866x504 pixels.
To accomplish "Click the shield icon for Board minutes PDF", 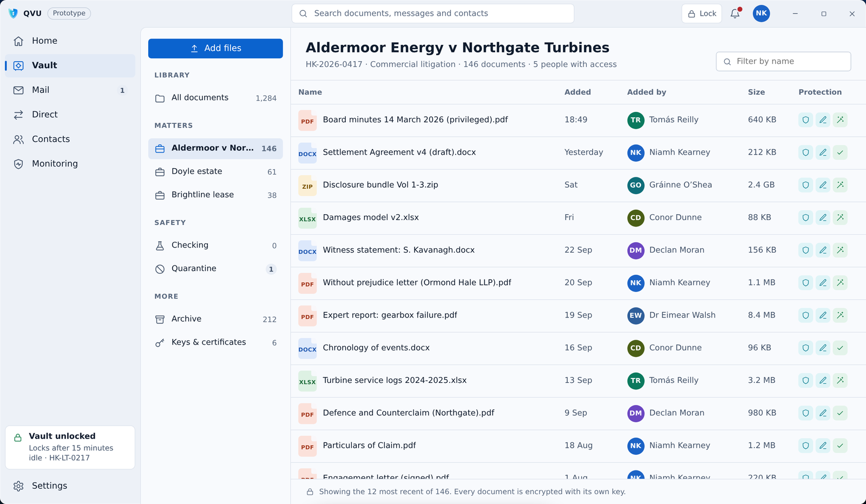I will [805, 120].
